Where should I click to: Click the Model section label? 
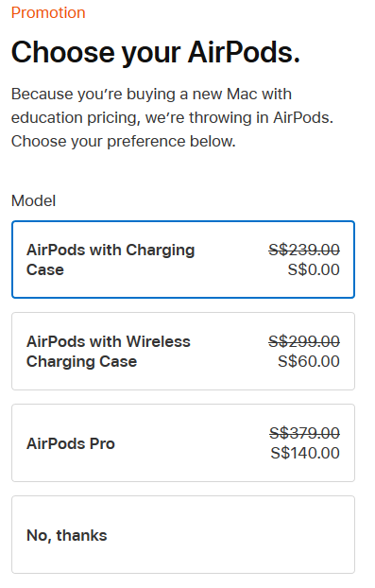(x=33, y=200)
